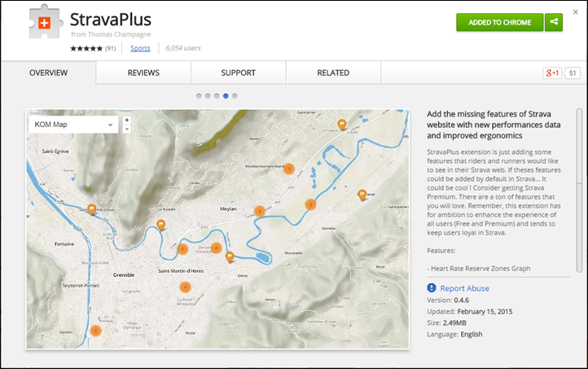This screenshot has height=369, width=588.
Task: Click cluster marker 2 on river above Domène
Action: pos(310,204)
